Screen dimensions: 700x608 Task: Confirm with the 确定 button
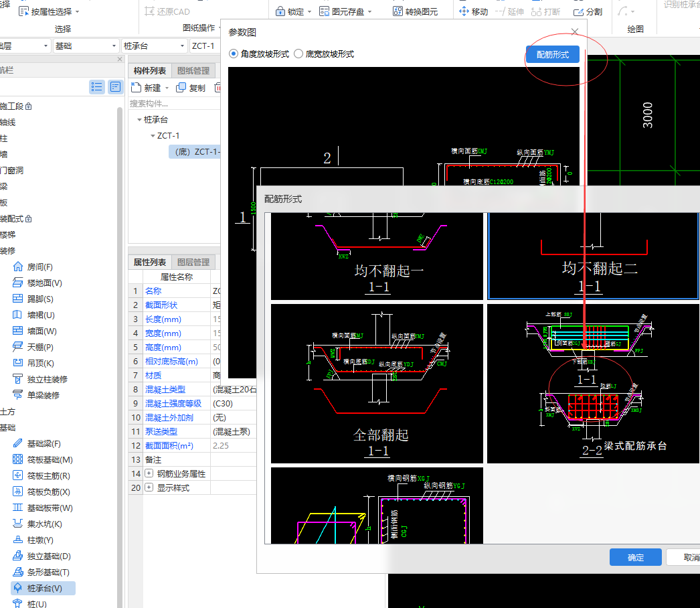[x=636, y=558]
